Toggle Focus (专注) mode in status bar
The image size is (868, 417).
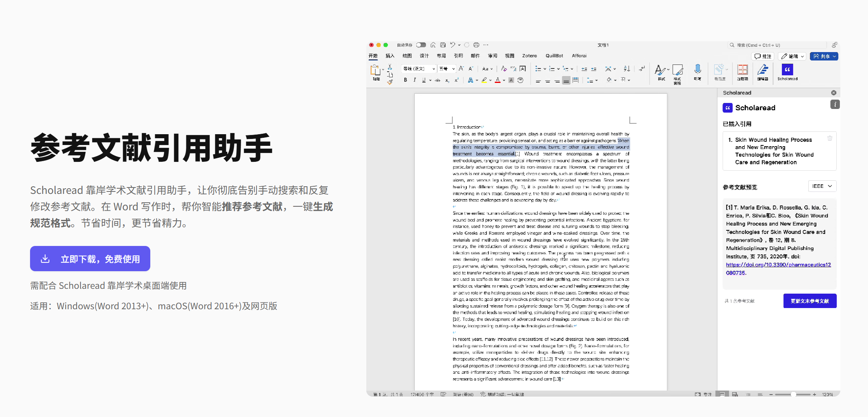pos(703,395)
